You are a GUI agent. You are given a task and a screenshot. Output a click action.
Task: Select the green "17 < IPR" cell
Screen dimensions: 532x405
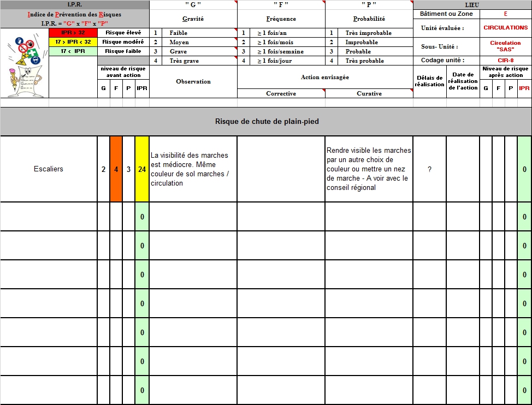pyautogui.click(x=73, y=51)
